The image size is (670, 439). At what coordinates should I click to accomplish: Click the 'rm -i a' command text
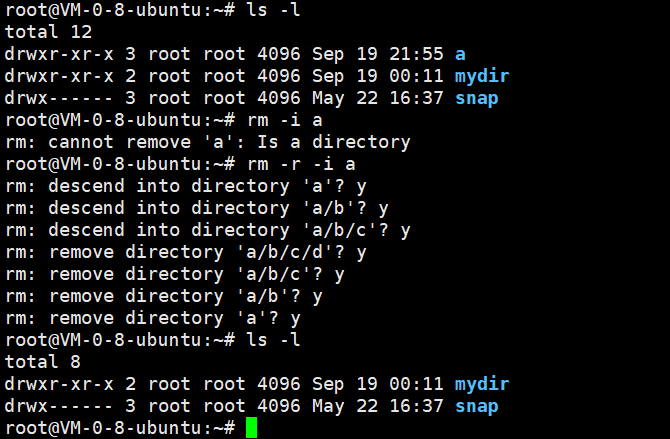coord(285,121)
